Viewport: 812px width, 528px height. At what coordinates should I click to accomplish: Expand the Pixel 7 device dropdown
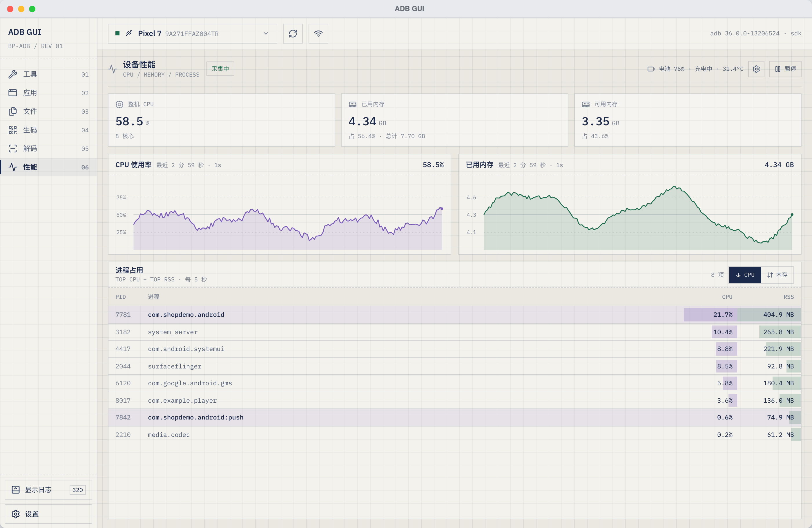193,33
